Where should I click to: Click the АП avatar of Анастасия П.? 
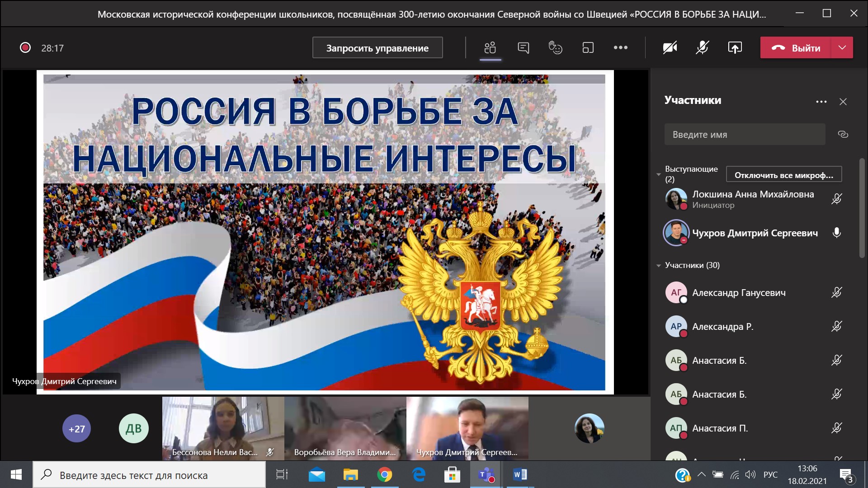coord(676,428)
